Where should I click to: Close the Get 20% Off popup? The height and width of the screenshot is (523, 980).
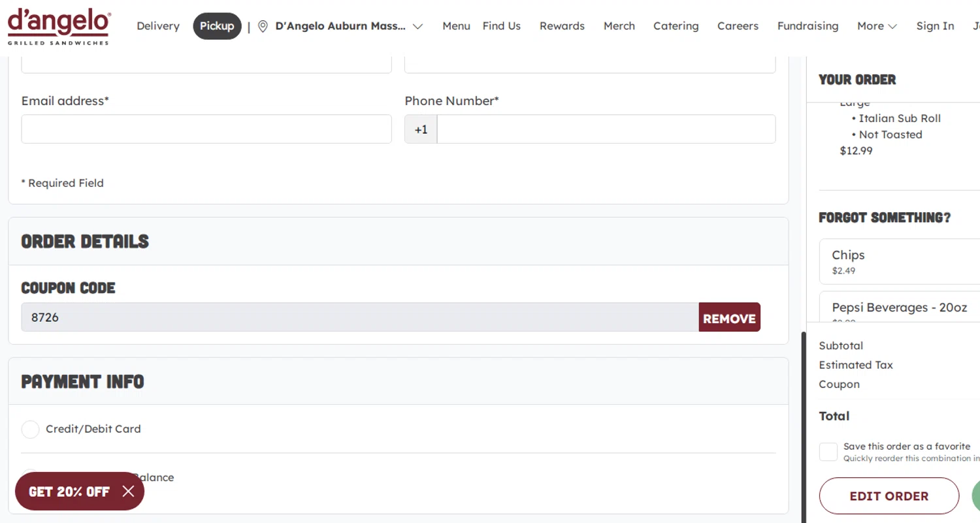pyautogui.click(x=128, y=491)
